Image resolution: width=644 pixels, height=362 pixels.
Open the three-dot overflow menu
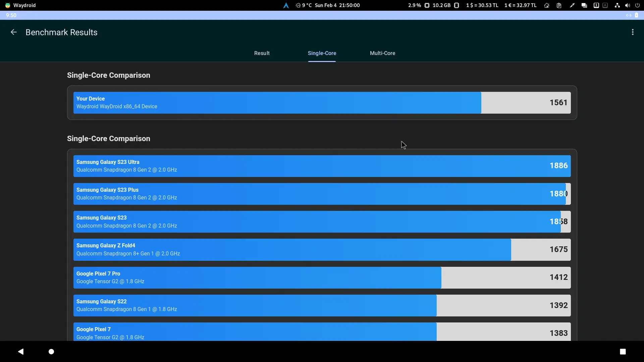tap(633, 32)
